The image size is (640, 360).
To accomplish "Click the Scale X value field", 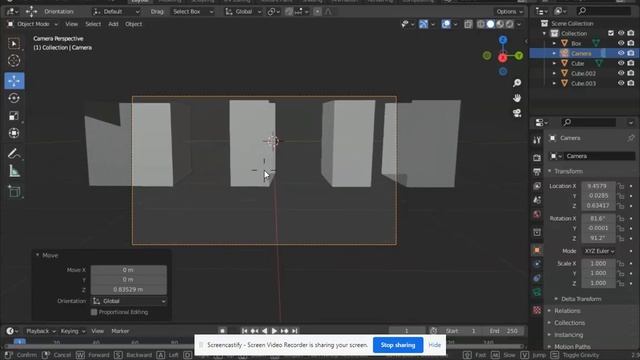I will (598, 264).
